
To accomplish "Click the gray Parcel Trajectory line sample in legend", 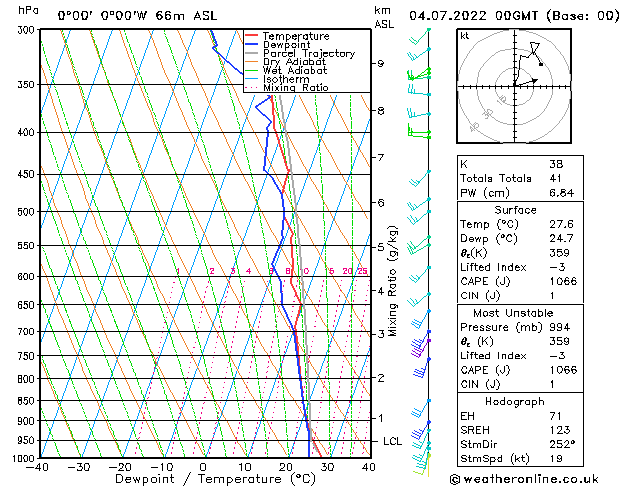I will [252, 53].
